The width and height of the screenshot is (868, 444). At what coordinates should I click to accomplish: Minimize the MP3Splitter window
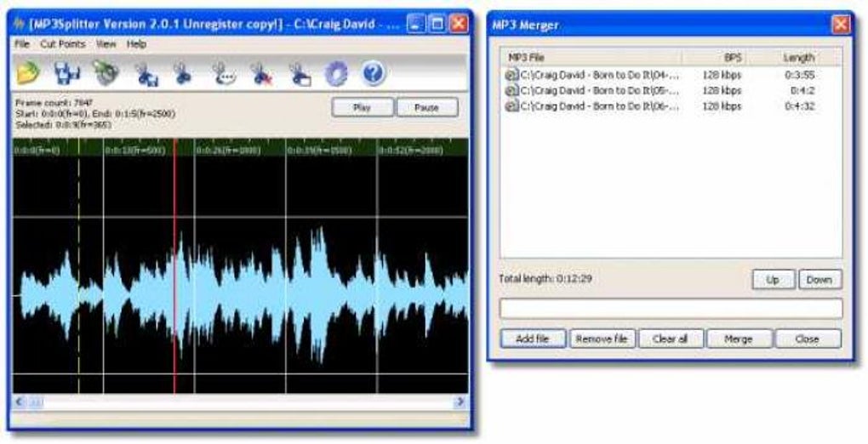416,24
